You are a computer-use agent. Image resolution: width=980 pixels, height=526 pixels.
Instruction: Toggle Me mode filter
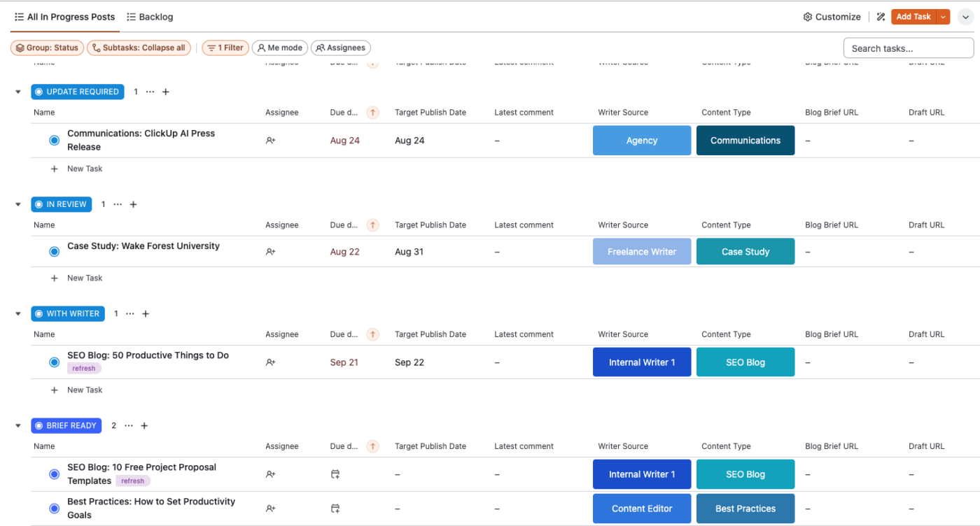279,48
